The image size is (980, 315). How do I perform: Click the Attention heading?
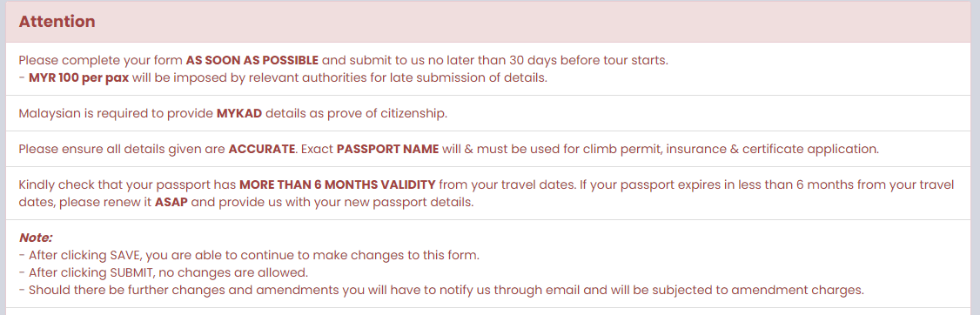pos(57,22)
